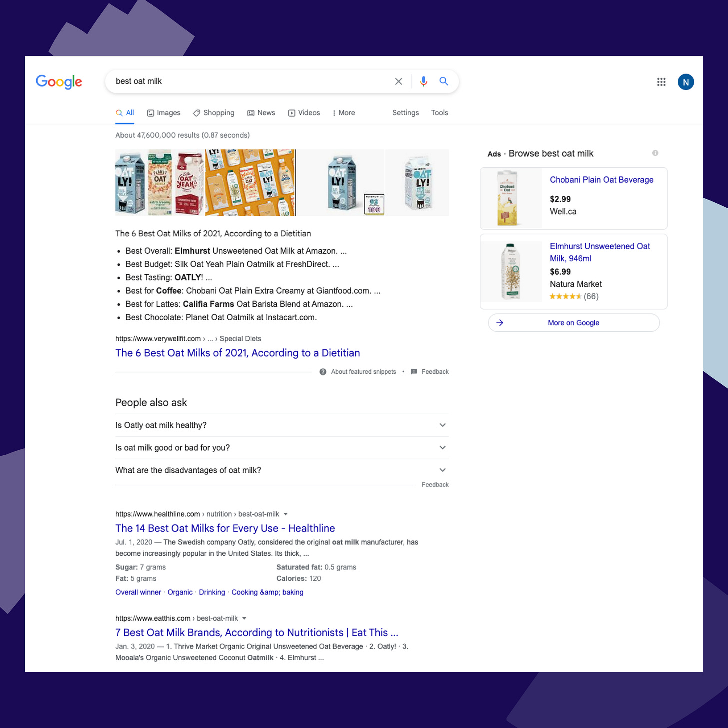Open the More menu in the search tabs
The width and height of the screenshot is (728, 728).
pos(344,113)
